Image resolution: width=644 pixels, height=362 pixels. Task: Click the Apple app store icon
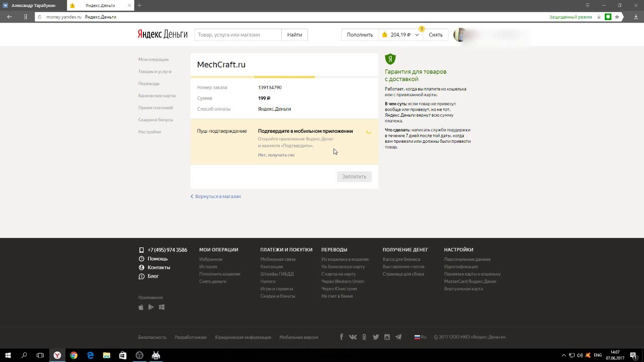(141, 307)
